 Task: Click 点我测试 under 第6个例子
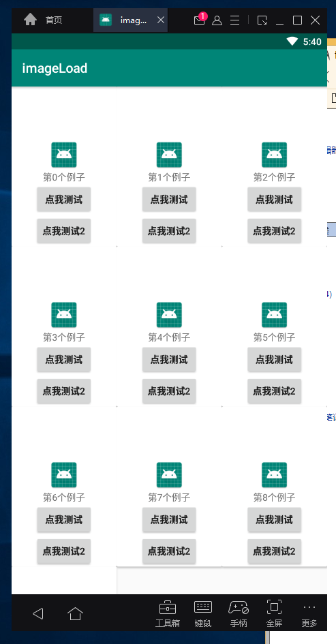coord(63,520)
